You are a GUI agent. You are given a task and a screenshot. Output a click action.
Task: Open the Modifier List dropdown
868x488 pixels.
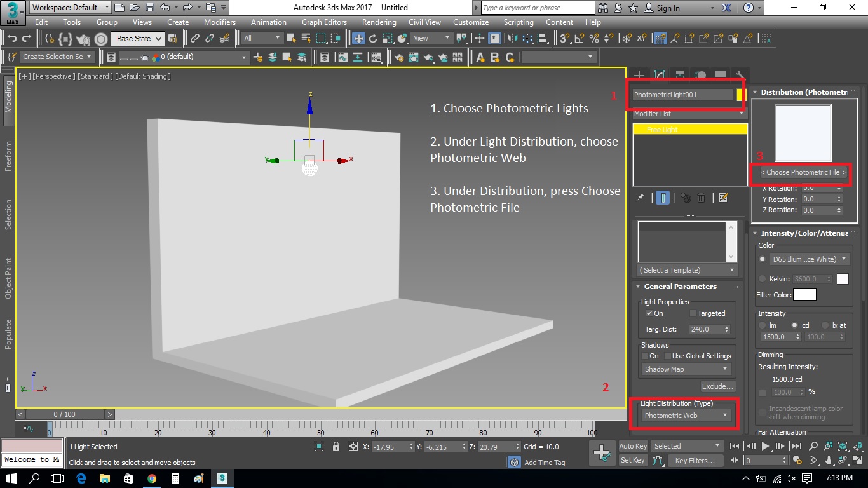[x=689, y=114]
